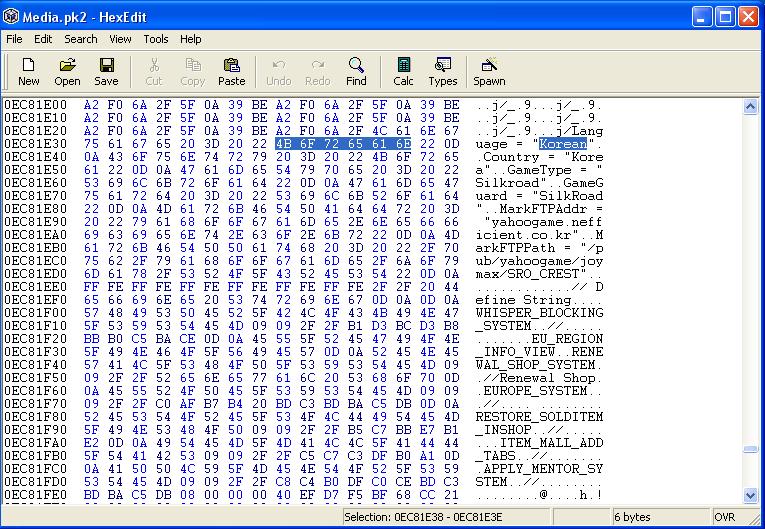Open the Help menu
This screenshot has height=529, width=765.
pyautogui.click(x=190, y=39)
